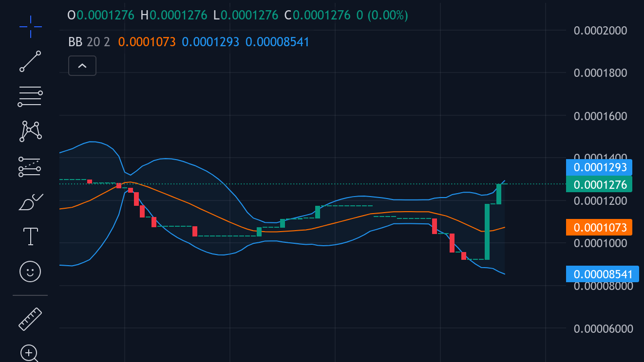Click the green 0.0001276 current price label

click(599, 184)
